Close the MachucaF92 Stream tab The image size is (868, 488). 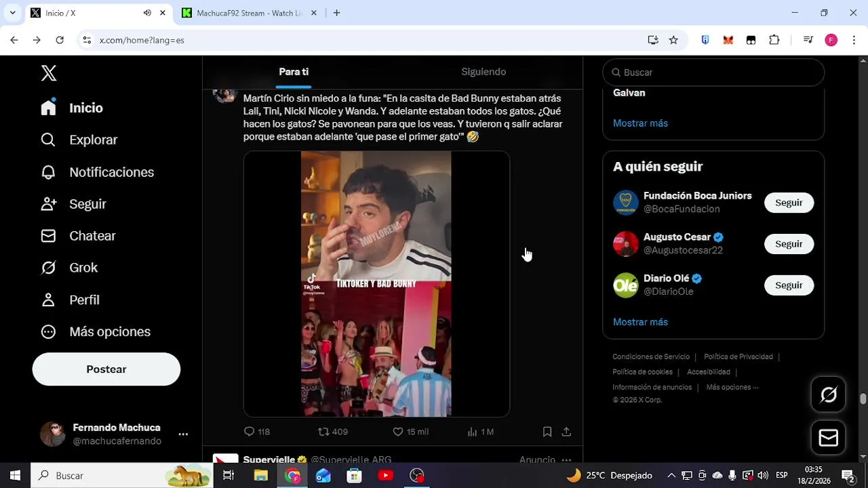314,13
